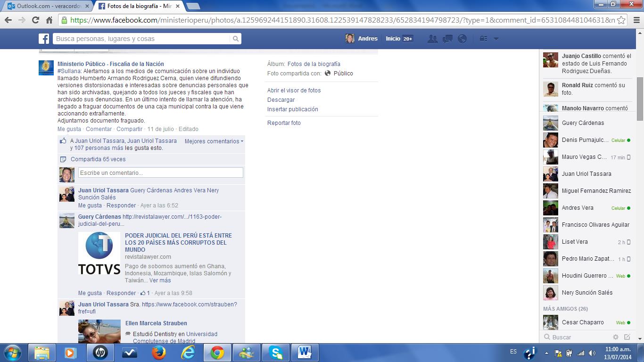Click Comentar under the post
644x362 pixels.
(99, 129)
